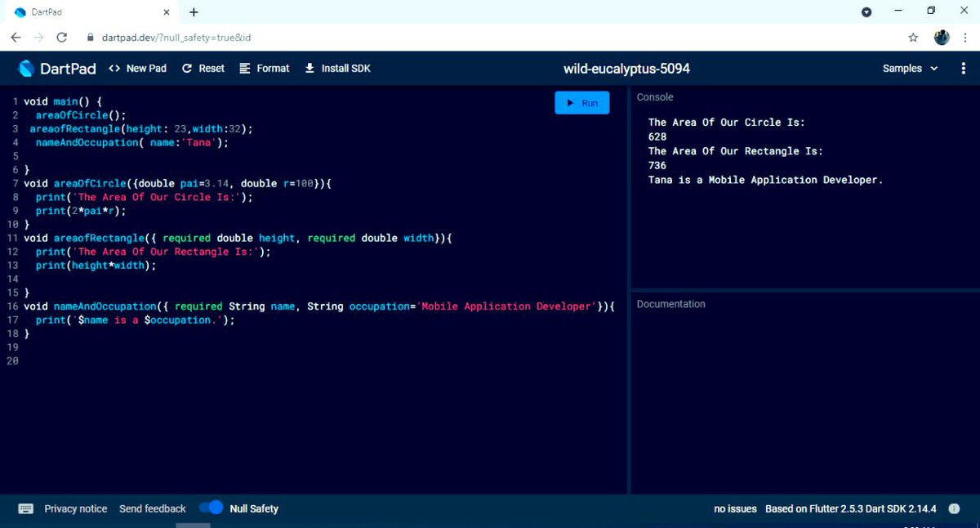
Task: Click the horizontal scrollbar thumb below editor
Action: click(194, 525)
